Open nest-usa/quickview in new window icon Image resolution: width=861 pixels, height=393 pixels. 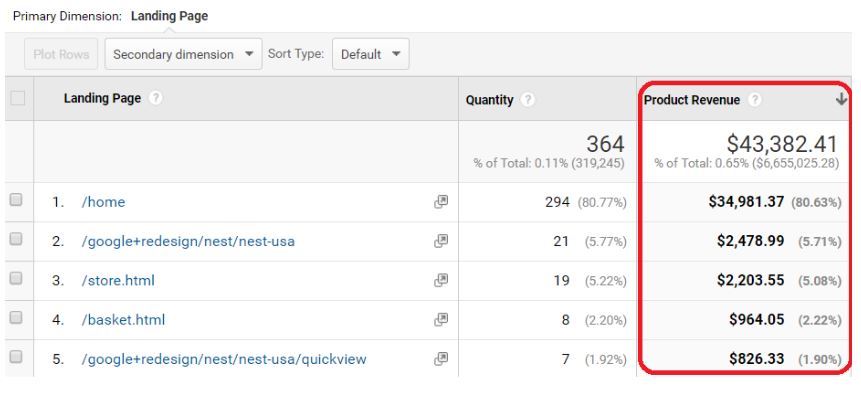[x=440, y=359]
